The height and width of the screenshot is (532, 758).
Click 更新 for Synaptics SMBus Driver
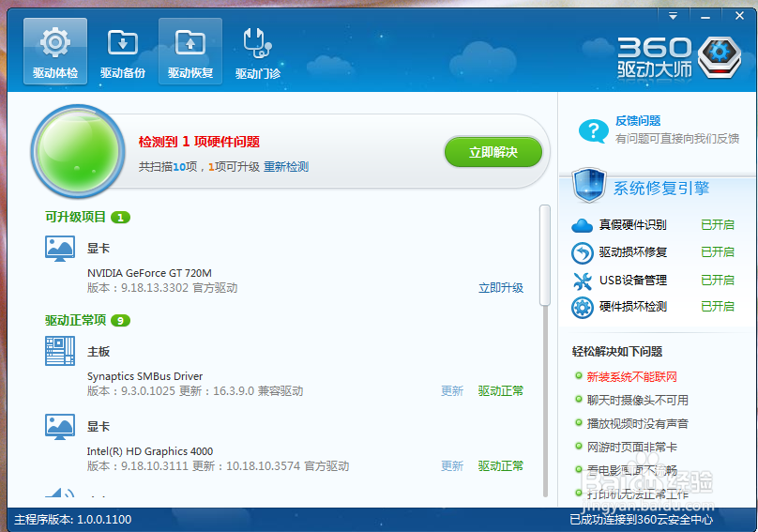tap(452, 390)
